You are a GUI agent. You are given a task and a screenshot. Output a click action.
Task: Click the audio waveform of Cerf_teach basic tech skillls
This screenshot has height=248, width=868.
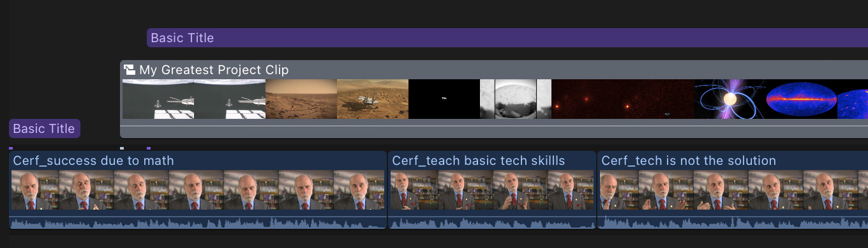coord(492,222)
